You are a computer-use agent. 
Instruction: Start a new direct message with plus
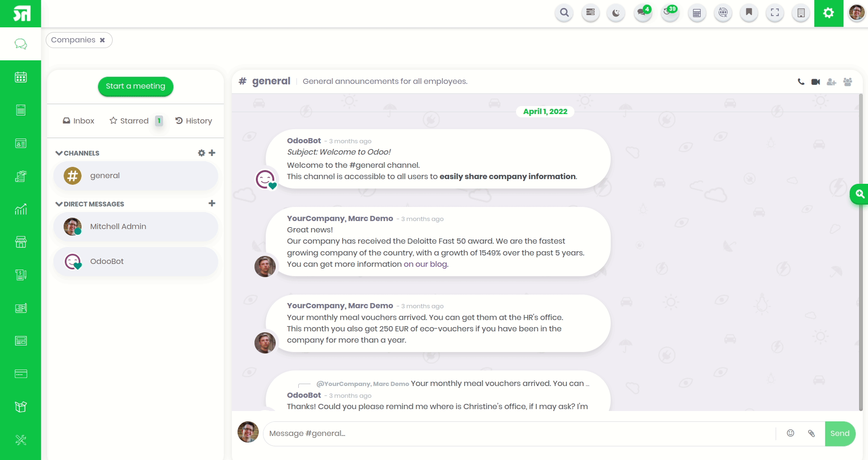pyautogui.click(x=212, y=203)
